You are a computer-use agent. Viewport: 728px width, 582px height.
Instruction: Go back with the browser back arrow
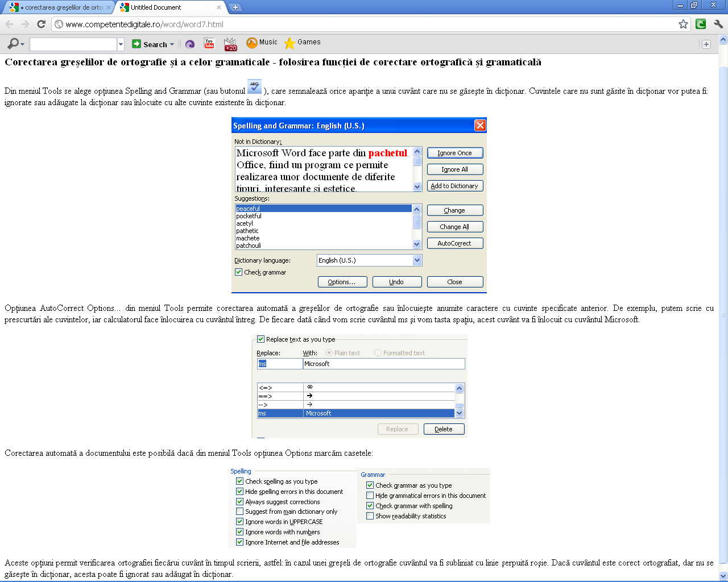pos(9,24)
